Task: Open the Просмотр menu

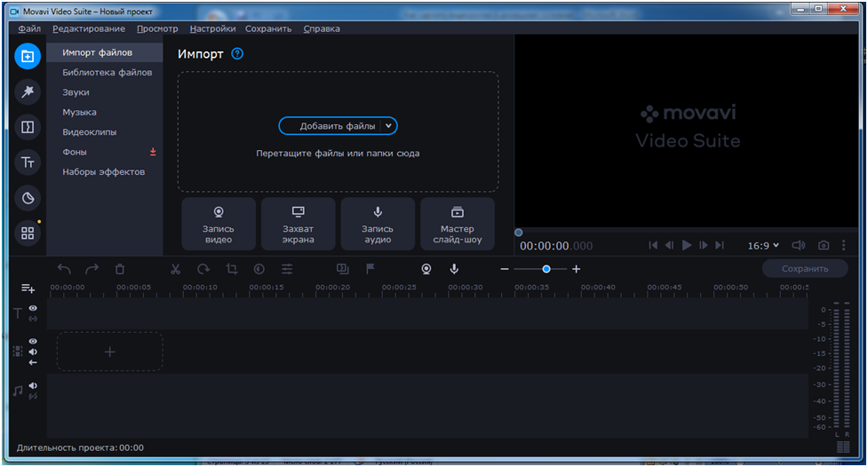Action: point(157,28)
